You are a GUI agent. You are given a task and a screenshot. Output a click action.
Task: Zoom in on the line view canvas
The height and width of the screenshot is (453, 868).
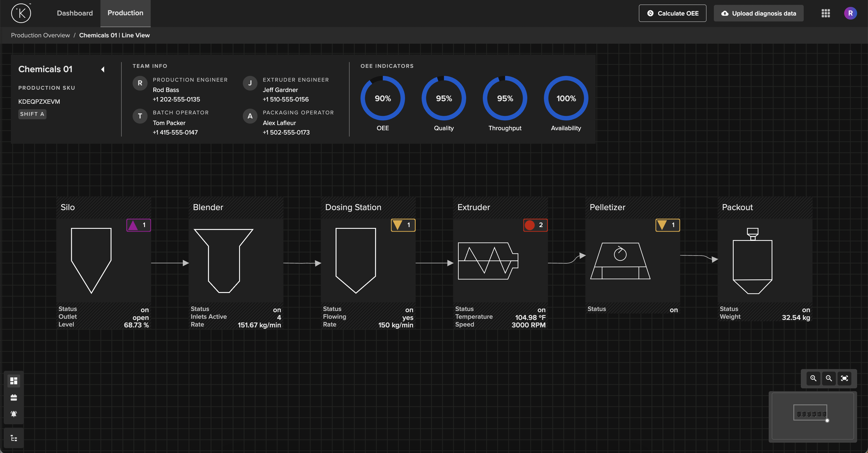pyautogui.click(x=813, y=378)
